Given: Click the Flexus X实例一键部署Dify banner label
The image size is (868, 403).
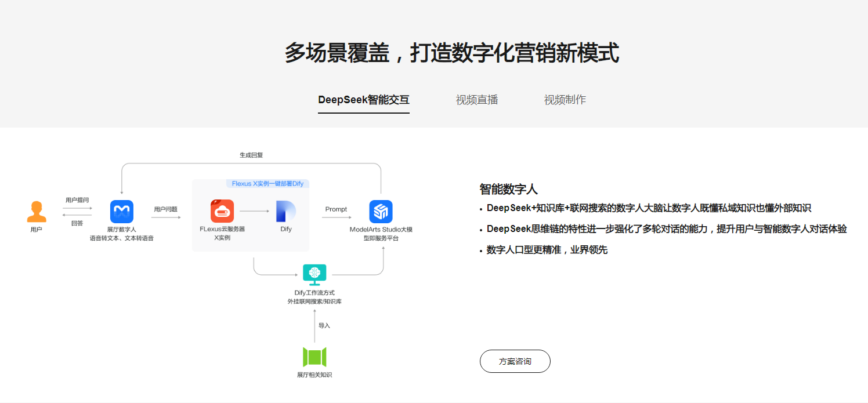Looking at the screenshot, I should (x=266, y=184).
